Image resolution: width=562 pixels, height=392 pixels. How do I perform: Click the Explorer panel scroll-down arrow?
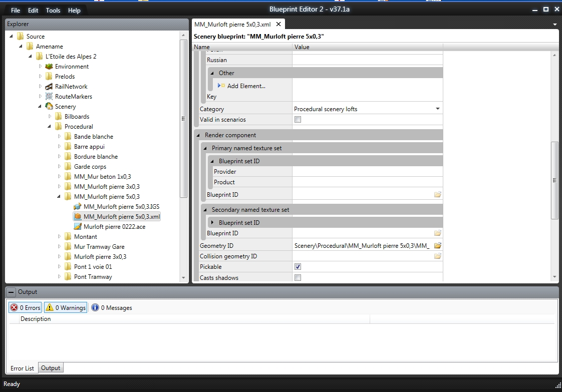click(x=183, y=278)
